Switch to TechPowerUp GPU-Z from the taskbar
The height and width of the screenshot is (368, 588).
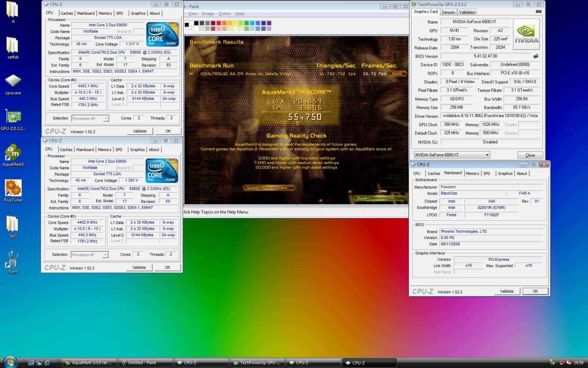tap(257, 363)
